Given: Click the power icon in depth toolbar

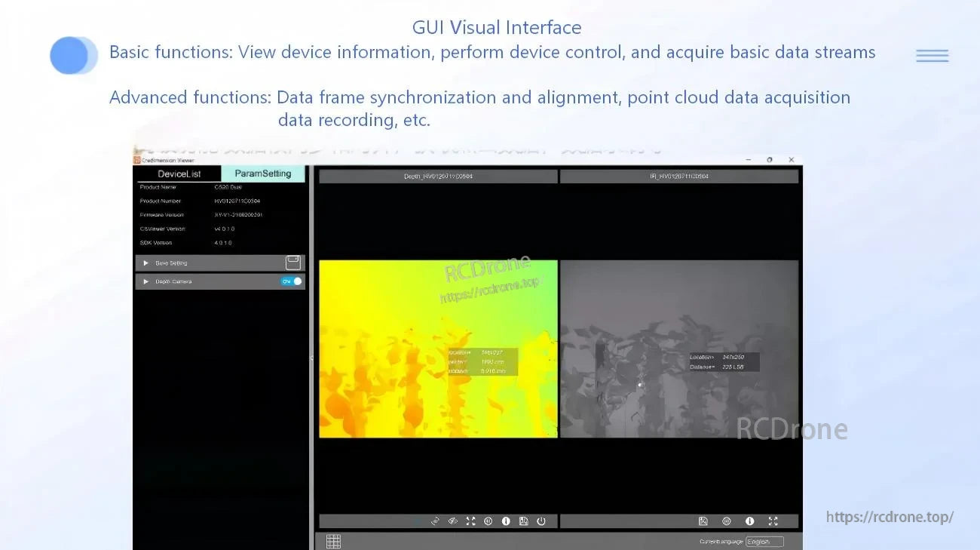Looking at the screenshot, I should [x=541, y=521].
